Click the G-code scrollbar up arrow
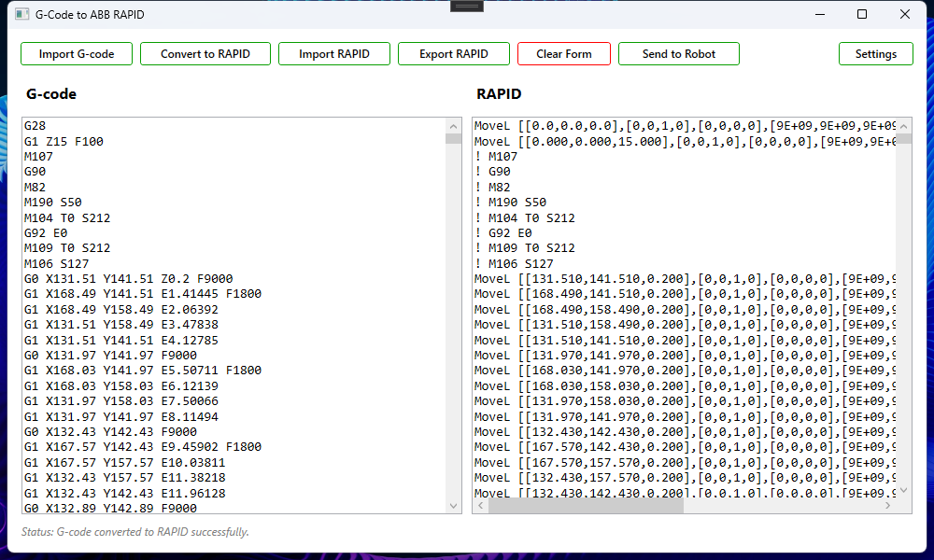The height and width of the screenshot is (560, 934). tap(454, 126)
